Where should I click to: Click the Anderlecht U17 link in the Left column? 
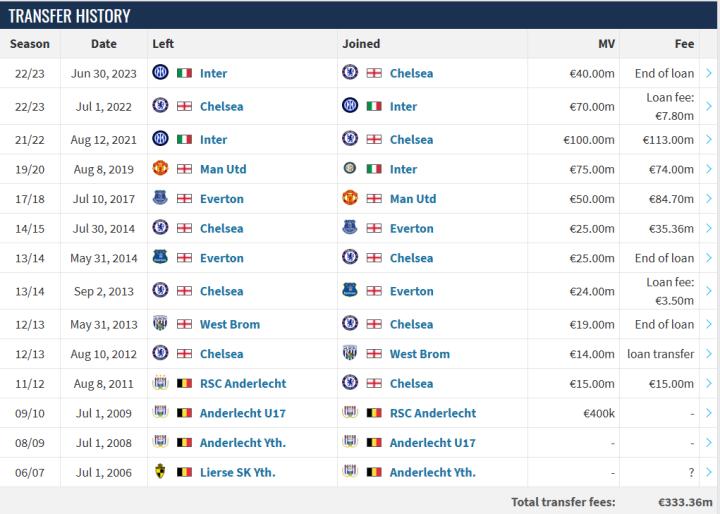[x=243, y=413]
